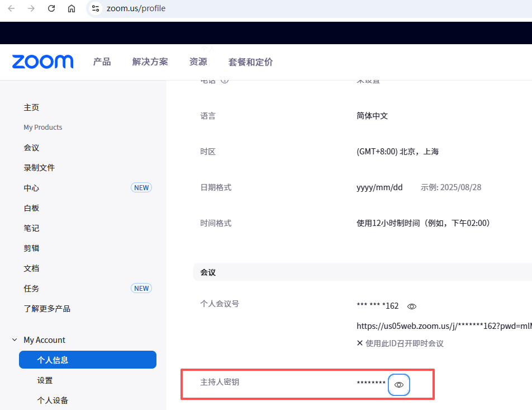
Task: Open site information icon in address bar
Action: 96,8
